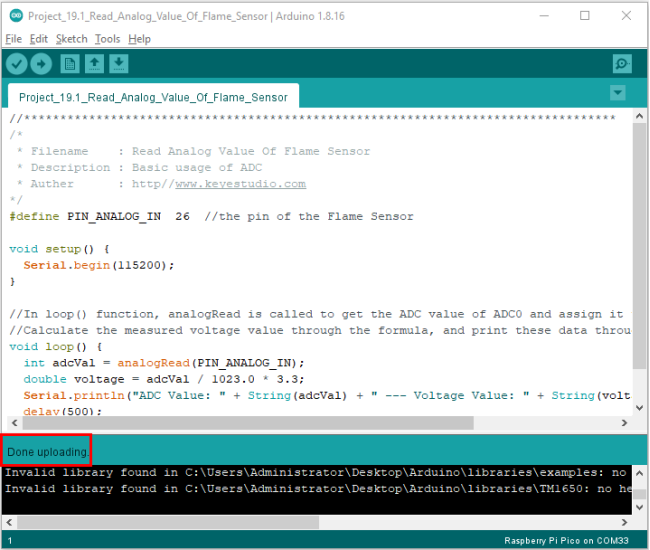Screen dimensions: 650x550
Task: Click the 'Done uploading.' status message
Action: point(47,452)
